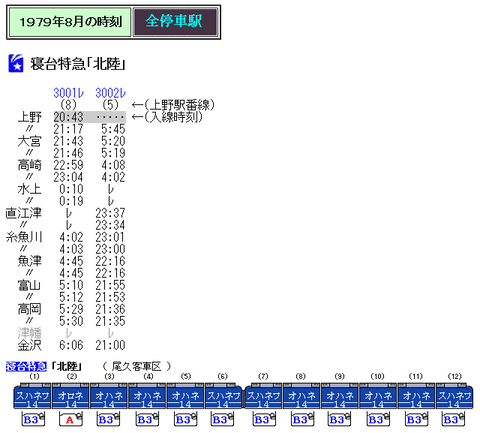Click the B3 berth icon under car 9
The image size is (480, 433).
[340, 419]
